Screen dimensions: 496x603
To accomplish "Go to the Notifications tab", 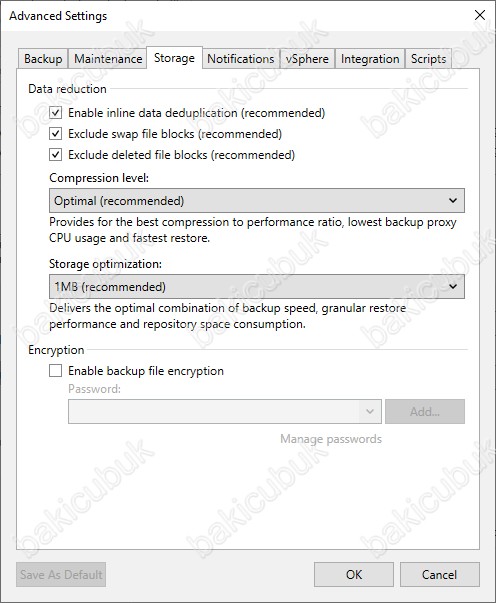I will click(241, 59).
